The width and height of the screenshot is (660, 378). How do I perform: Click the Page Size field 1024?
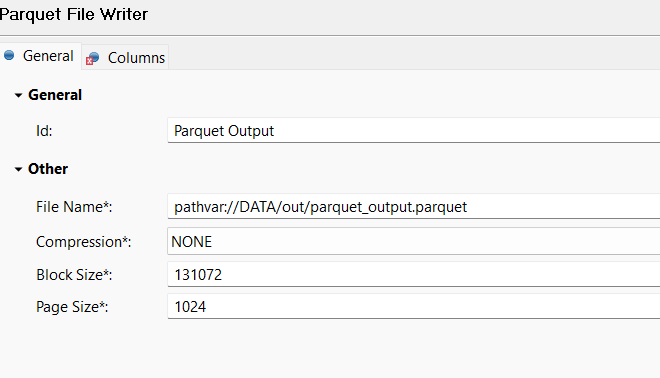tap(413, 306)
